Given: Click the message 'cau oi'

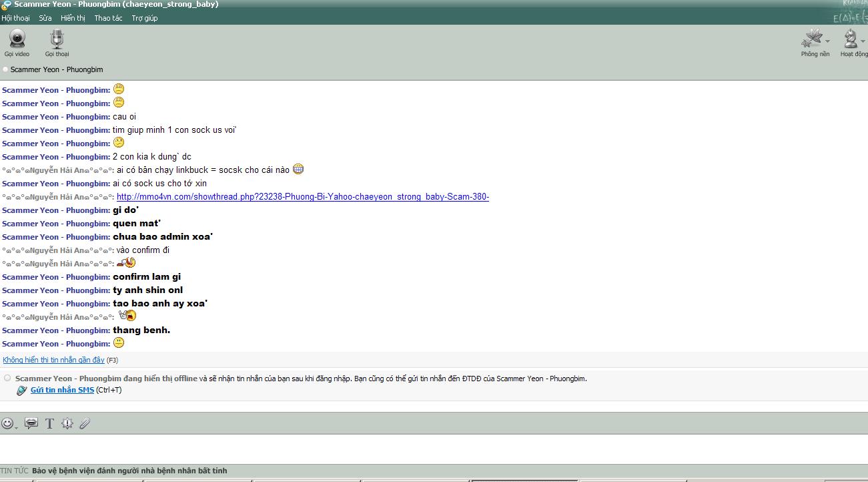Looking at the screenshot, I should (x=124, y=117).
